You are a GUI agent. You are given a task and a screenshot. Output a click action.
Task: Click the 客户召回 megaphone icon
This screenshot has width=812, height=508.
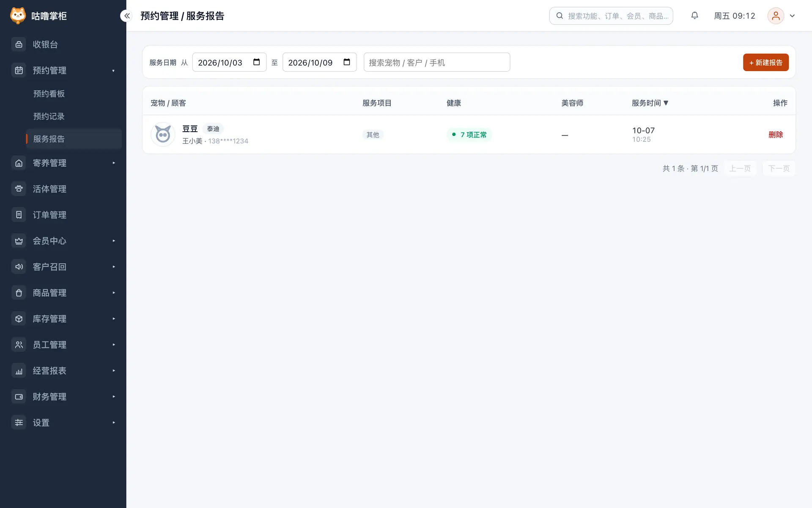(19, 267)
